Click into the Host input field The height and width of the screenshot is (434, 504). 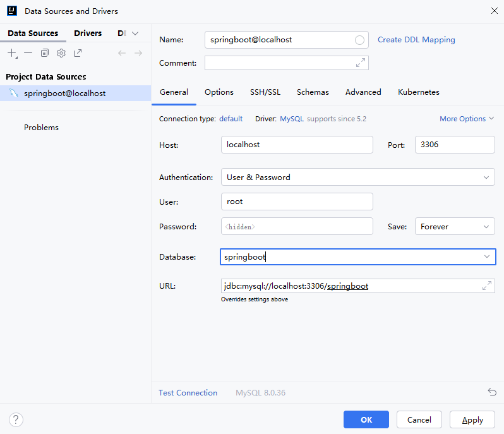[x=297, y=145]
